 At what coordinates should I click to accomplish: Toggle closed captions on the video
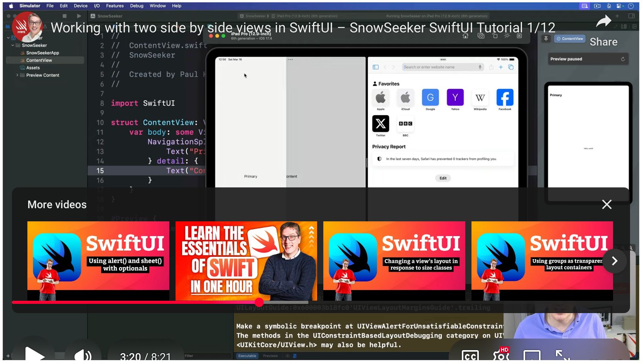coord(470,356)
